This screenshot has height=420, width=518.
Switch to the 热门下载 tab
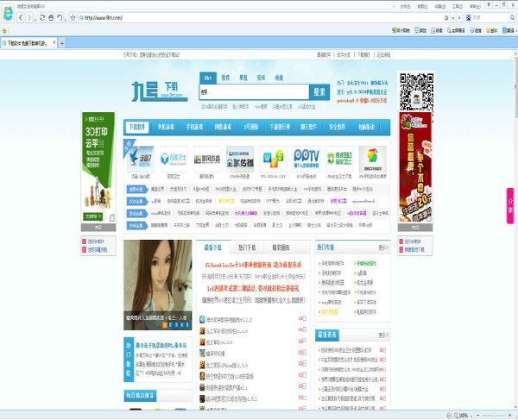pos(247,248)
